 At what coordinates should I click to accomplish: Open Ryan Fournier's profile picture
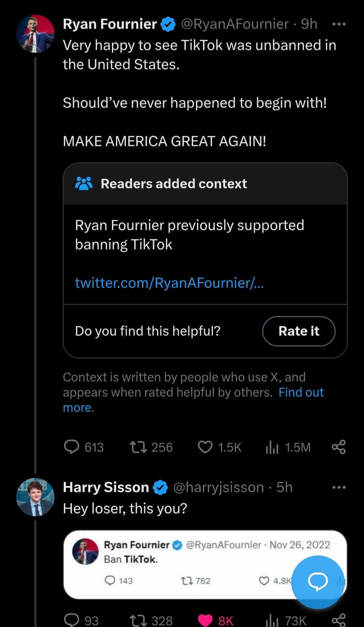click(x=35, y=34)
